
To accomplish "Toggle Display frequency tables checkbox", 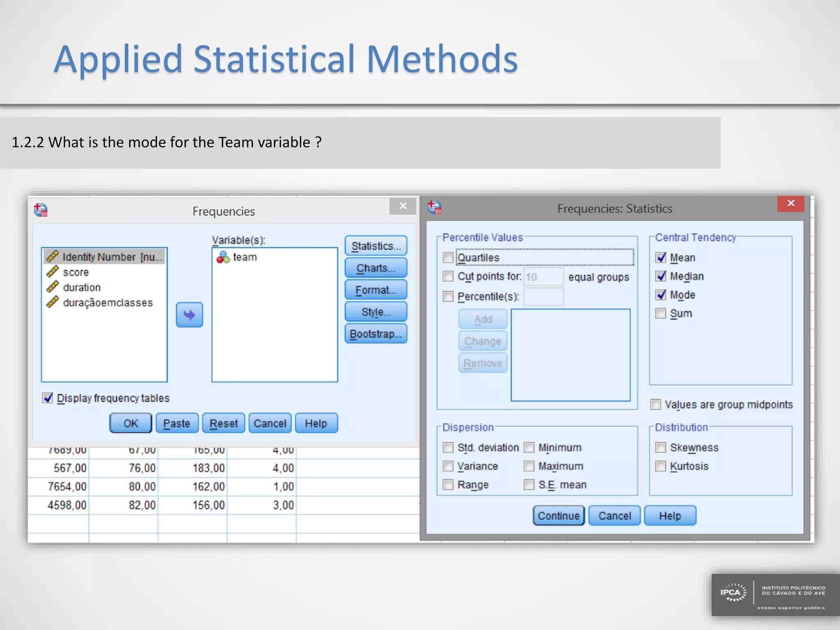I will click(x=48, y=398).
